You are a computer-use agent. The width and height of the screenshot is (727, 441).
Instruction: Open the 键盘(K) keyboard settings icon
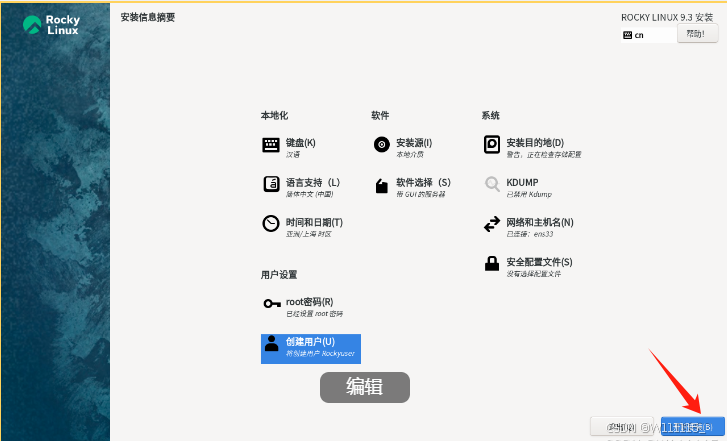(x=271, y=145)
